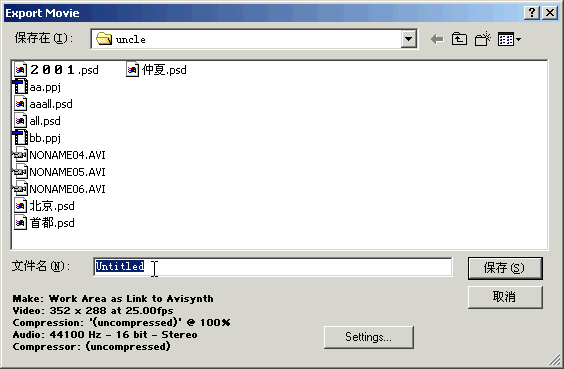Select file name aaall.psd
The height and width of the screenshot is (369, 564).
pyautogui.click(x=51, y=104)
